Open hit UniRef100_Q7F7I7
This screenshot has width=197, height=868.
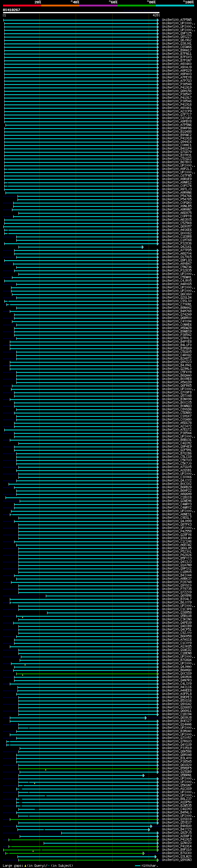tap(177, 115)
